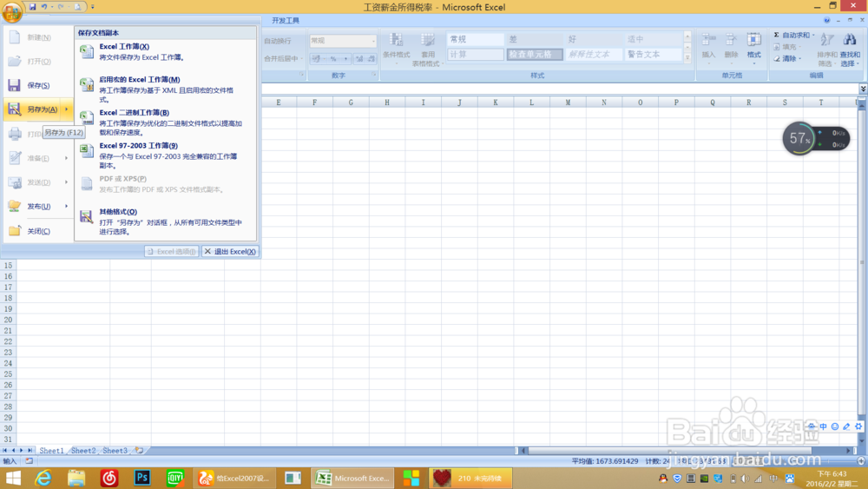Image resolution: width=868 pixels, height=489 pixels.
Task: Expand the cell styles gallery
Action: click(x=687, y=57)
